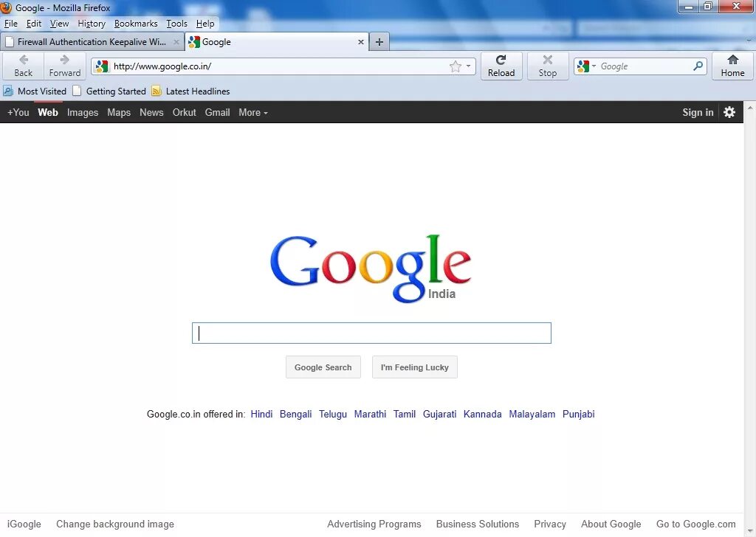Select Web in the Google bar
The height and width of the screenshot is (537, 756).
click(48, 112)
